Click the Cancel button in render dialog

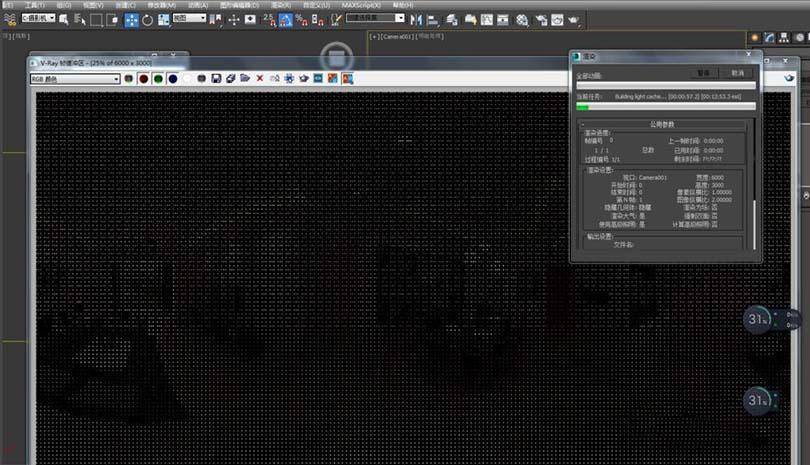(x=738, y=73)
